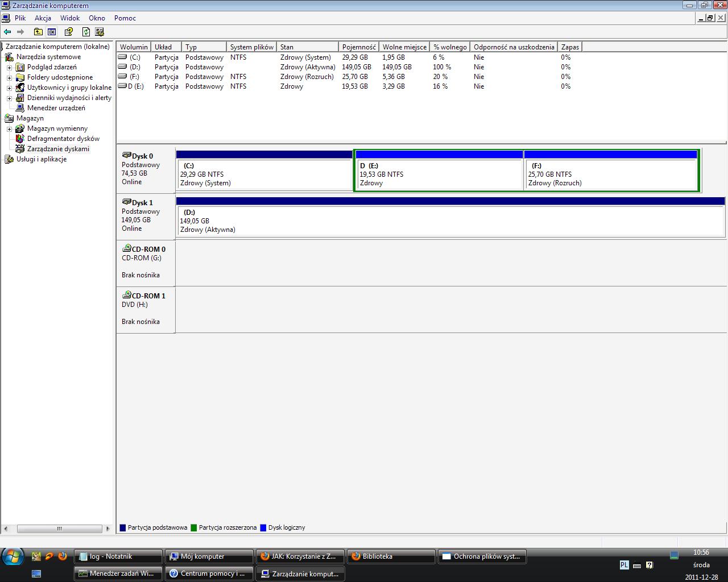Image resolution: width=728 pixels, height=582 pixels.
Task: Click the CD-ROM 1 disc icon
Action: click(126, 295)
